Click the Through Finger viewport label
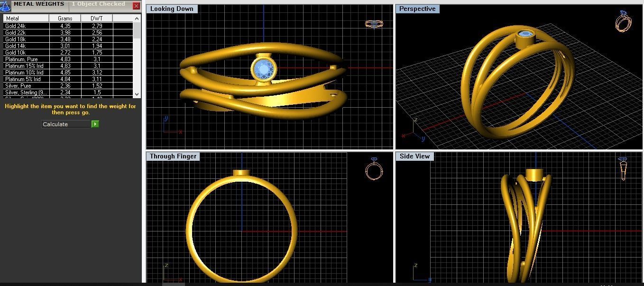This screenshot has height=286, width=644. (173, 157)
